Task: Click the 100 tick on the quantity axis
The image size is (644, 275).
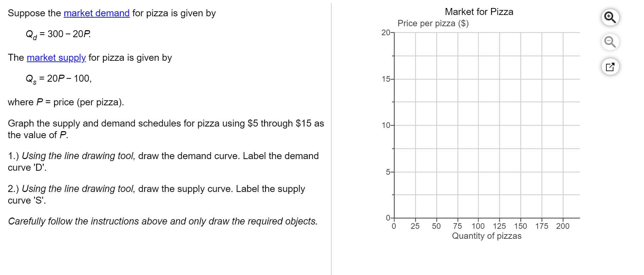Action: click(479, 226)
